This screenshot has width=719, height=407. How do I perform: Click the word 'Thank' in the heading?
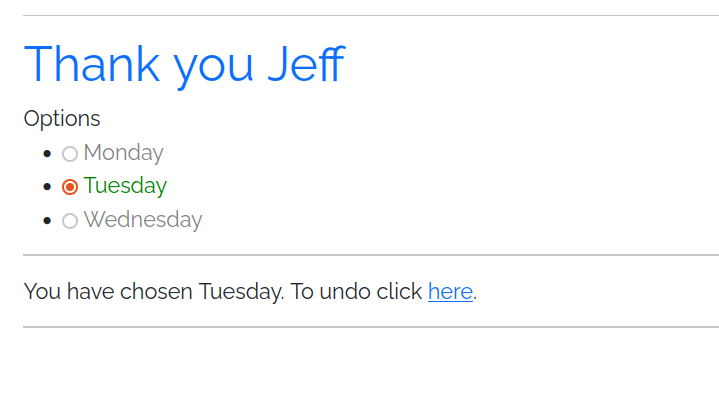91,64
